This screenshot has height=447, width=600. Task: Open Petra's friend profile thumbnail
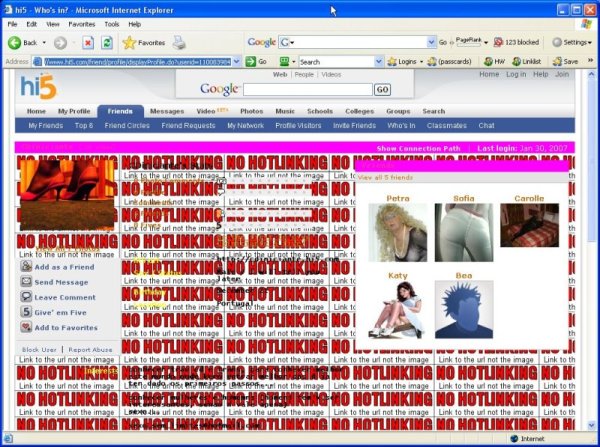click(x=398, y=232)
